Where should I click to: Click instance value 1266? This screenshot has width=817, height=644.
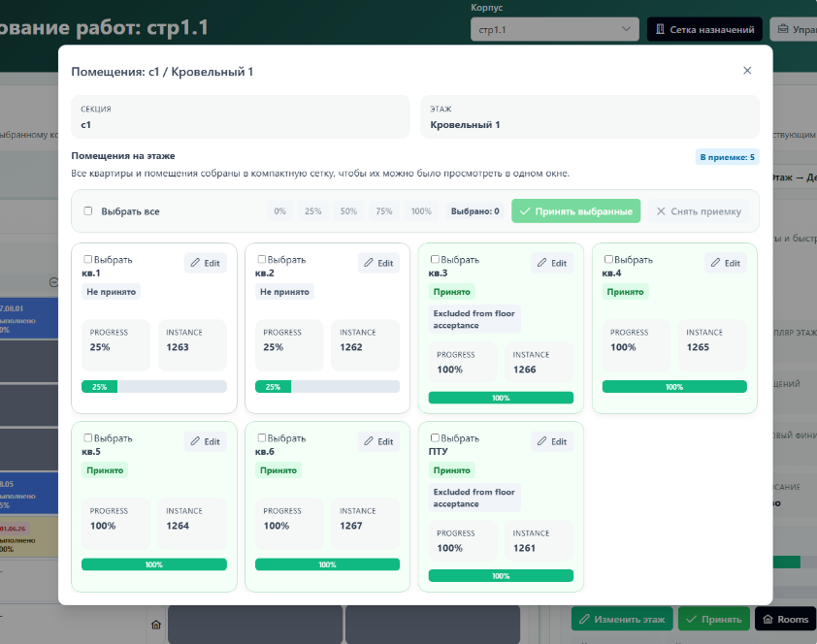tap(524, 370)
